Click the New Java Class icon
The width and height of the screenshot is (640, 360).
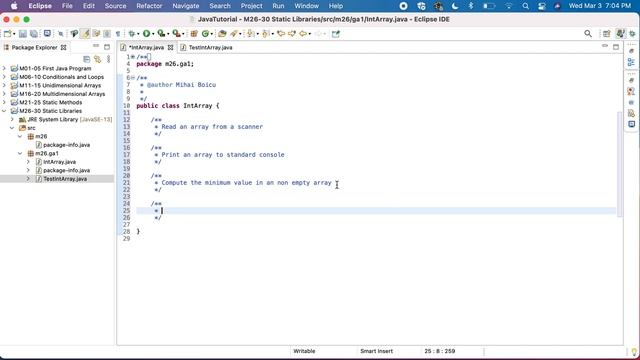[205, 34]
